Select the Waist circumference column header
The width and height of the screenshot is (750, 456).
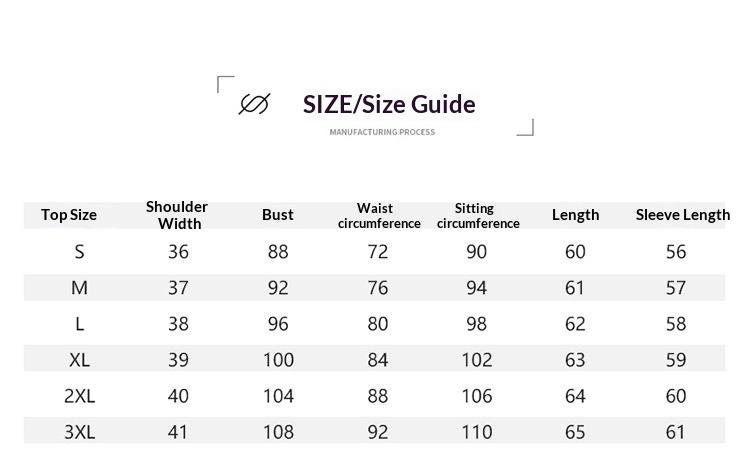coord(378,216)
